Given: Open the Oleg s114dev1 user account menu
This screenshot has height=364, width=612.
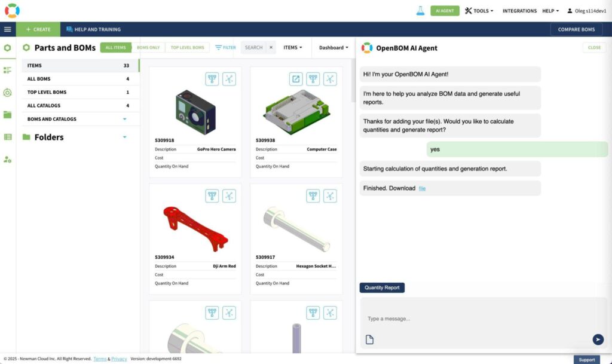Looking at the screenshot, I should [x=587, y=11].
